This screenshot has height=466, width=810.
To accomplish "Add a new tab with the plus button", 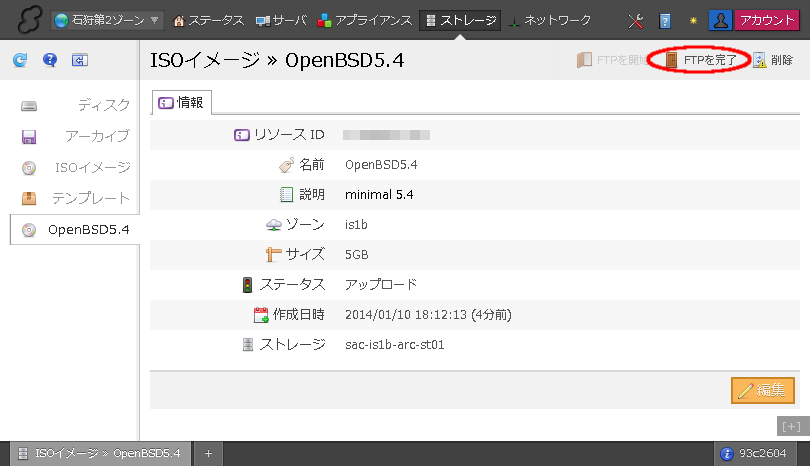I will pyautogui.click(x=209, y=453).
